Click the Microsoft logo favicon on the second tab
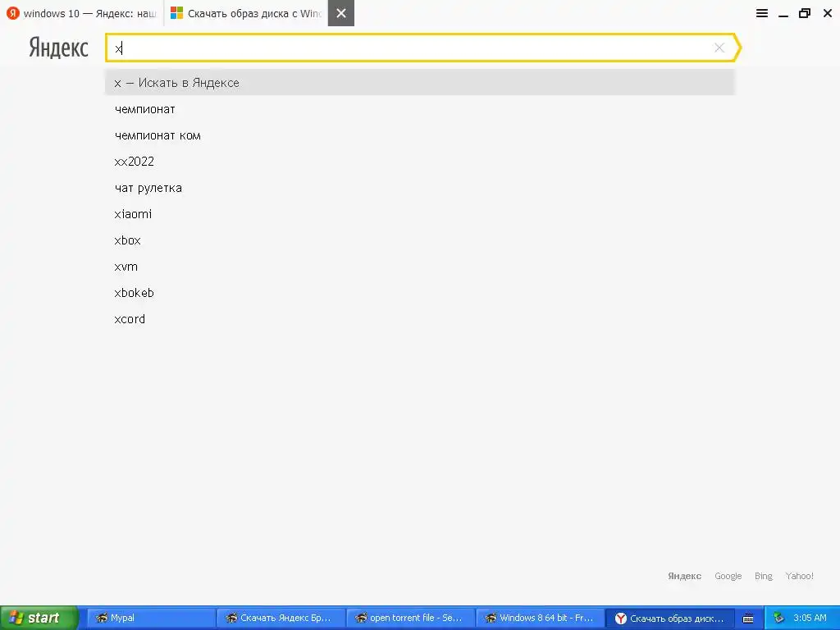Viewport: 840px width, 630px height. tap(177, 13)
